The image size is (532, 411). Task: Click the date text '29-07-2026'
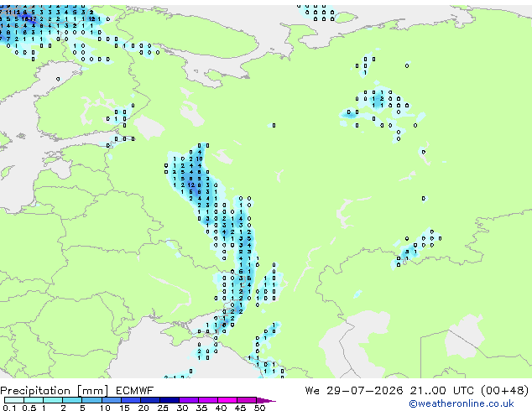coord(365,391)
